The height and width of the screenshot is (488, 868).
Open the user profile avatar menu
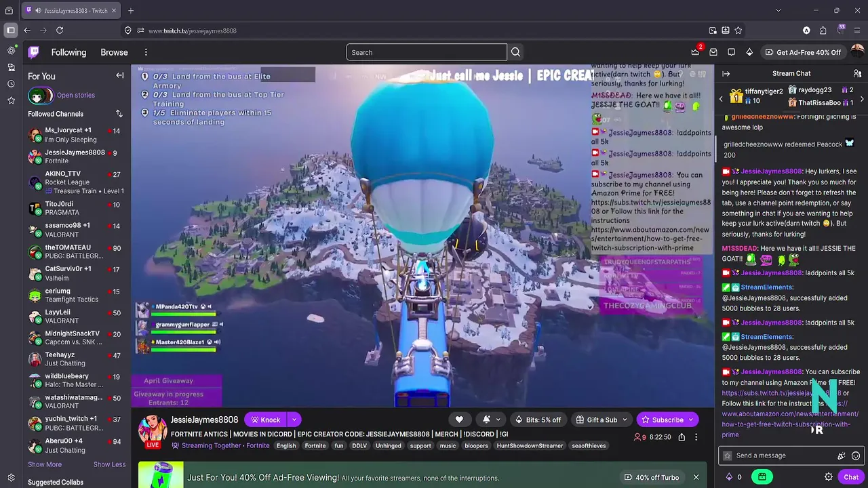tap(857, 52)
